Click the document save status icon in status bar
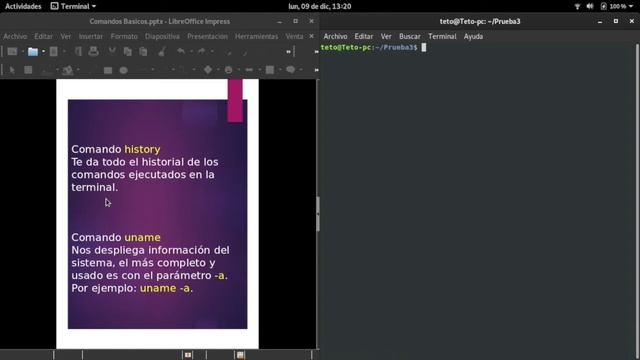 (x=240, y=355)
